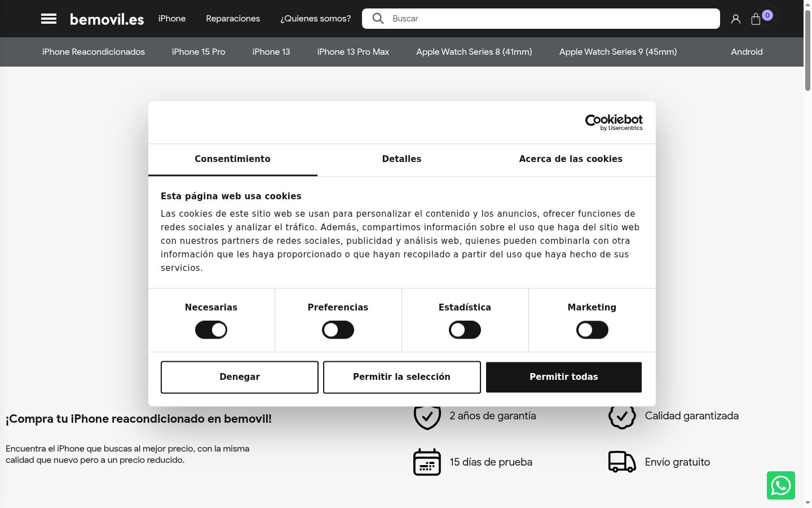Click the warranty shield icon
Image resolution: width=812 pixels, height=508 pixels.
tap(427, 417)
